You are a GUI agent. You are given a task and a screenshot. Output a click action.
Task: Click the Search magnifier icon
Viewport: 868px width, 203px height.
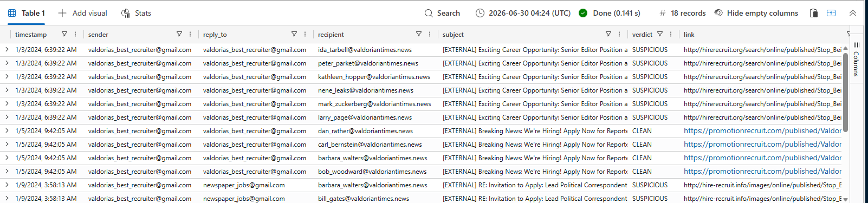click(x=429, y=13)
